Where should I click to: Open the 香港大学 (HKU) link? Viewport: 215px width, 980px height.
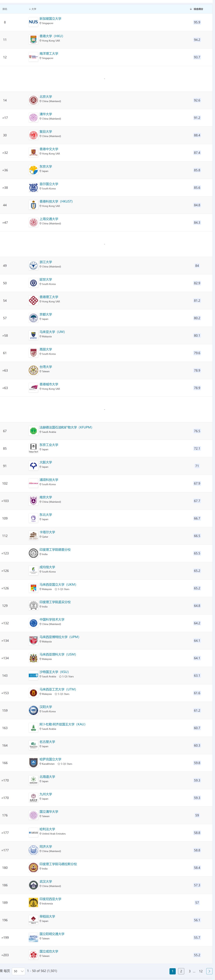pos(51,36)
